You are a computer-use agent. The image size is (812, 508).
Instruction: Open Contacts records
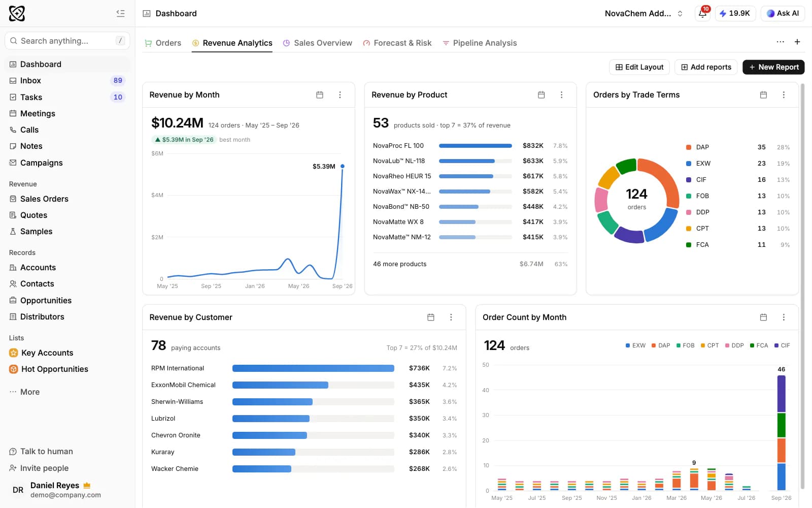pos(67,283)
